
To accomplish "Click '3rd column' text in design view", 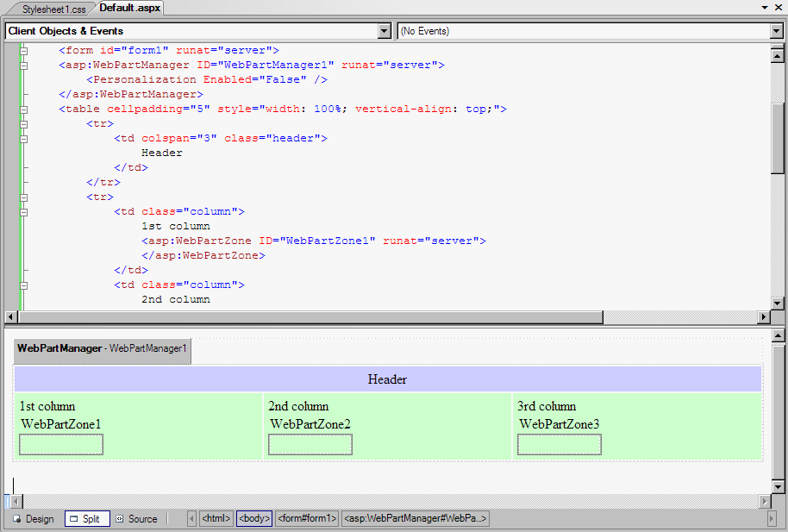I will point(547,406).
